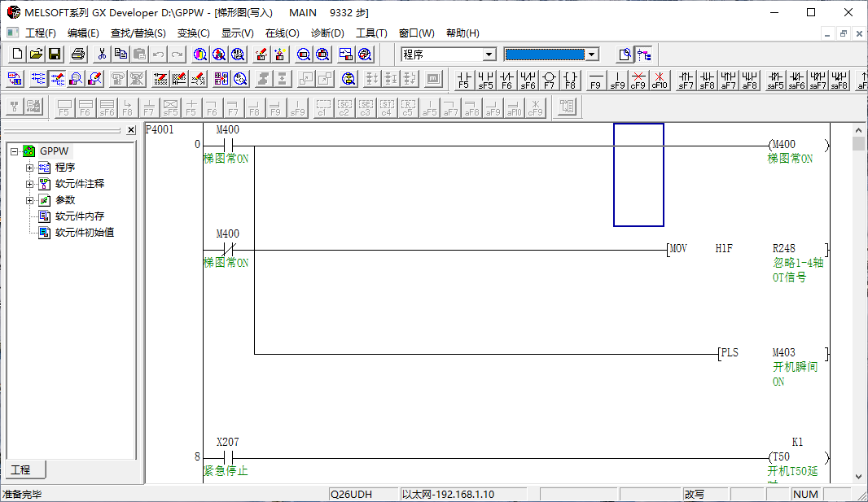Select 软元件初始值 in project tree

[85, 232]
